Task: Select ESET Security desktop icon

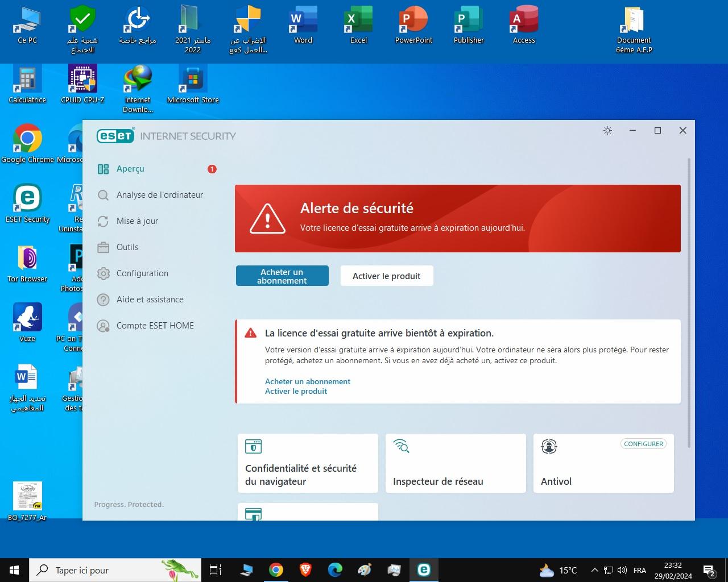Action: [27, 203]
